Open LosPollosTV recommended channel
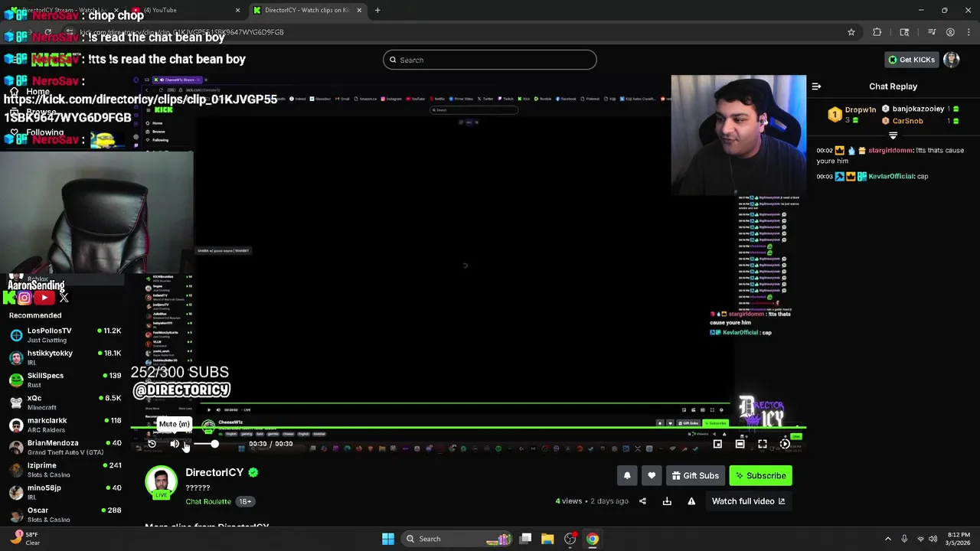The image size is (980, 551). pyautogui.click(x=65, y=335)
